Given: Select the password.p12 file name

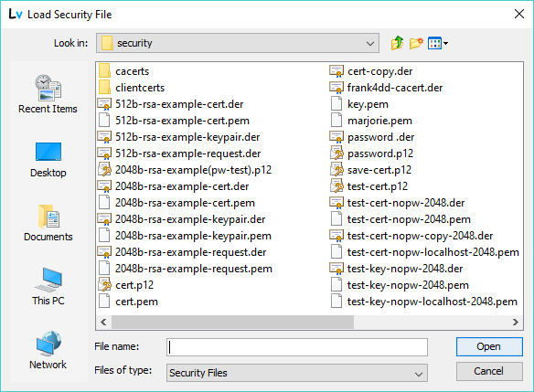Looking at the screenshot, I should click(x=380, y=154).
